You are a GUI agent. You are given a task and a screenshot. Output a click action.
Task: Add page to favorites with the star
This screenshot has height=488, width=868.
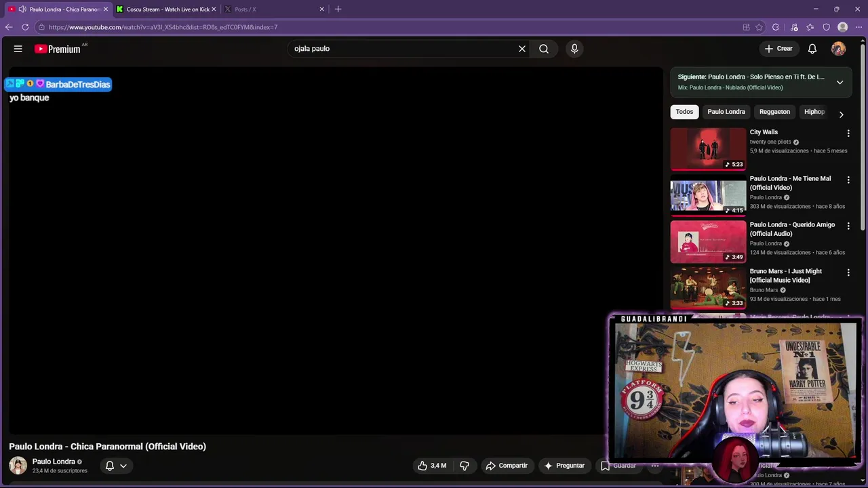pyautogui.click(x=759, y=27)
